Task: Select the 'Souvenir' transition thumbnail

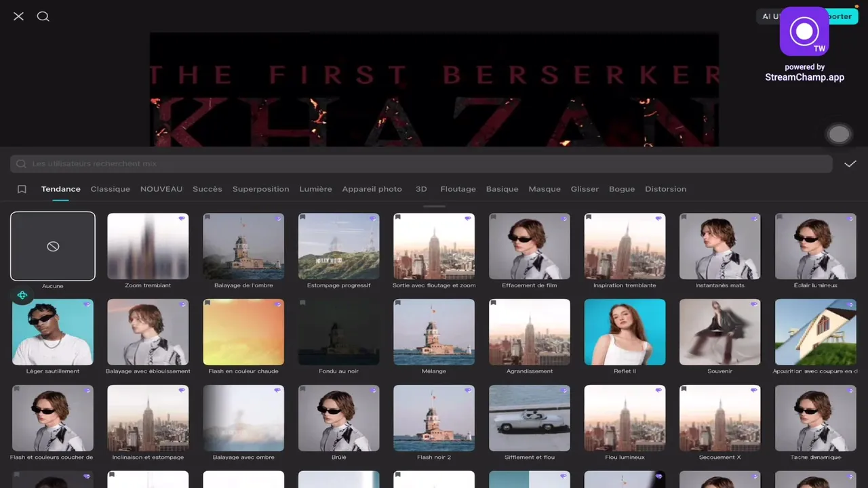Action: point(720,332)
